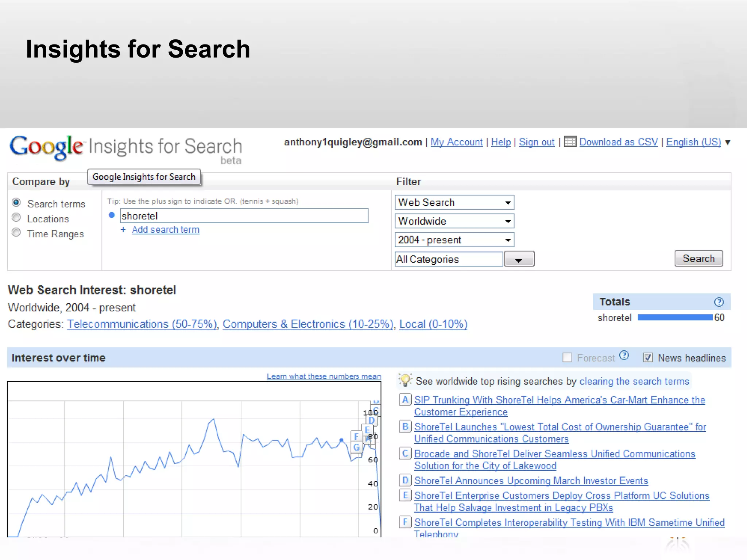Open Brocade and ShoreTel headline
The height and width of the screenshot is (560, 747).
(x=555, y=460)
